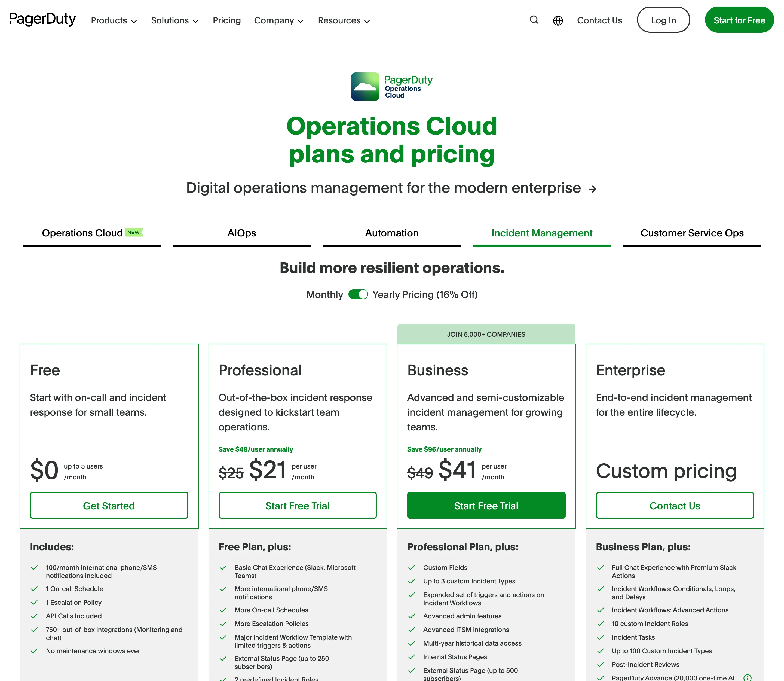Click 'Save $96/user annually' text
784x681 pixels.
pos(444,449)
